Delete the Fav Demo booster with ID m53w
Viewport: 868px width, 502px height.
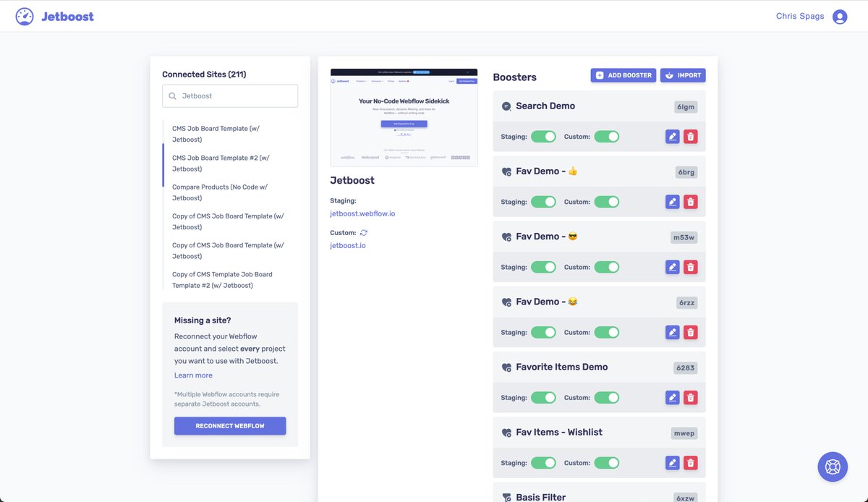click(691, 267)
